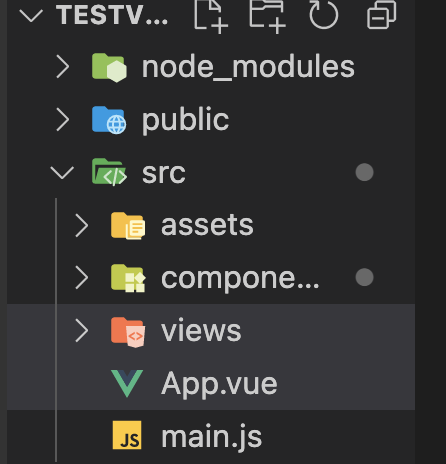The height and width of the screenshot is (464, 446).
Task: Expand the views folder chevron
Action: click(82, 331)
